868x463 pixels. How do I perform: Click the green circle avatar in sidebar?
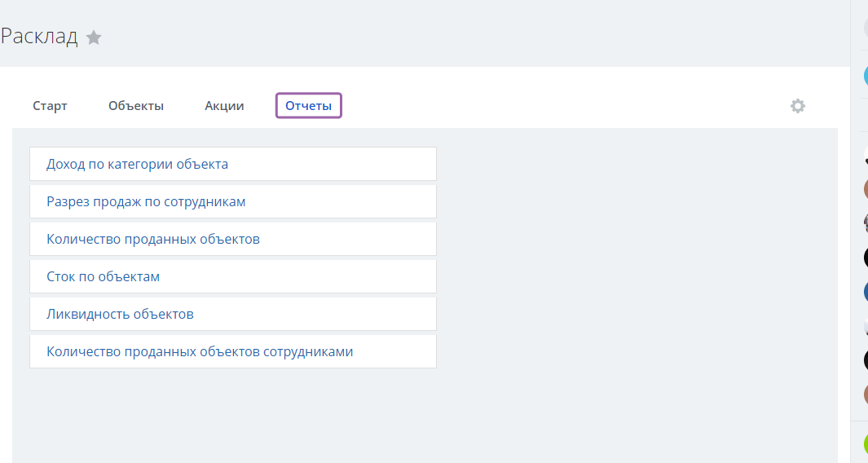[866, 444]
